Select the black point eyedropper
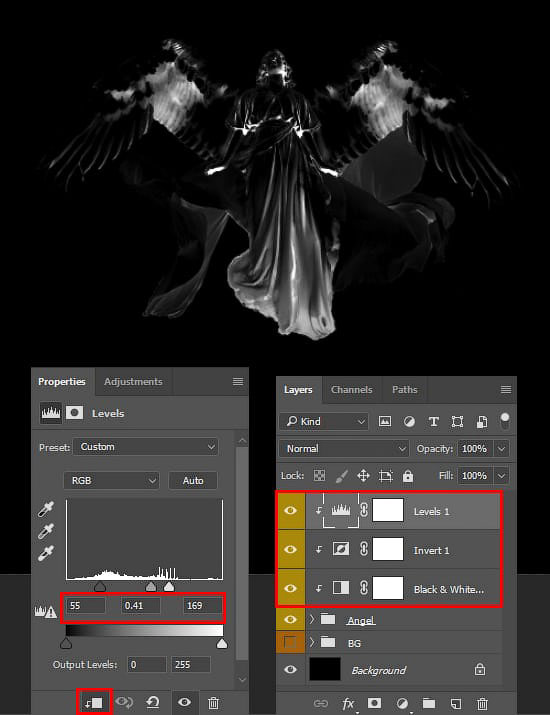This screenshot has width=550, height=715. 46,509
